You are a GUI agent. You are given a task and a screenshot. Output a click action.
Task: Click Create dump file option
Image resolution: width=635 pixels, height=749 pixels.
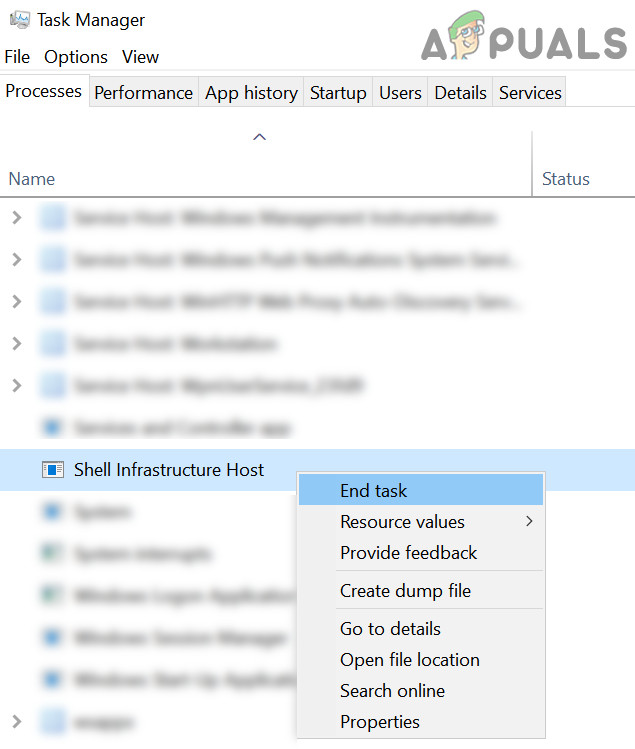405,590
